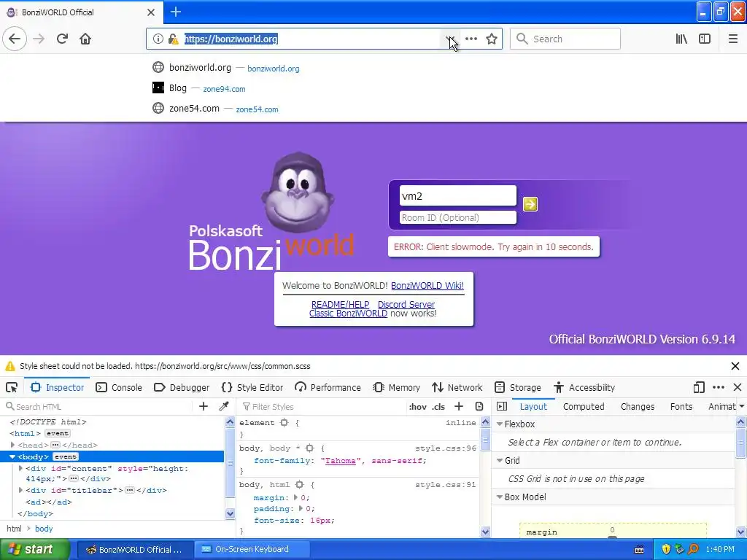Bookmark this page with the star
The width and height of the screenshot is (747, 560).
coord(492,39)
